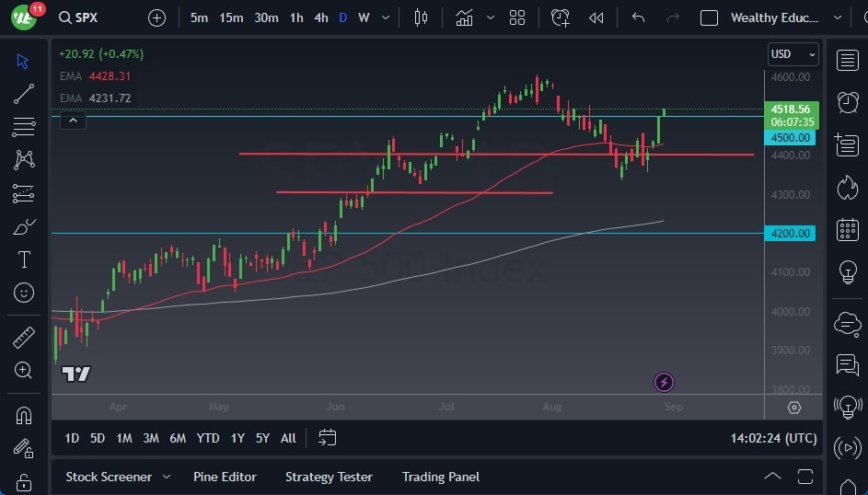Open the Fibonacci retracement tool group
Image resolution: width=868 pixels, height=495 pixels.
23,127
